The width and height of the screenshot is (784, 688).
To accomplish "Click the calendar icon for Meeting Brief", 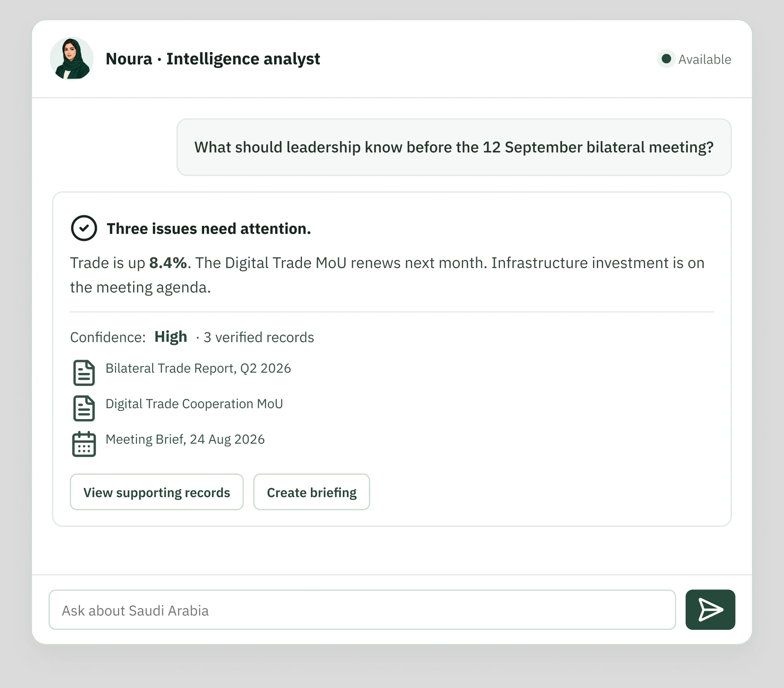I will click(x=84, y=444).
